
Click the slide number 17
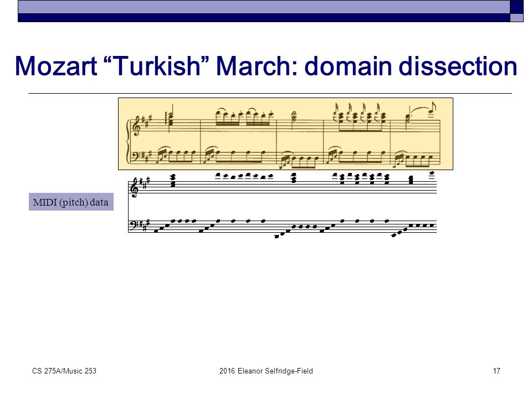pyautogui.click(x=497, y=371)
